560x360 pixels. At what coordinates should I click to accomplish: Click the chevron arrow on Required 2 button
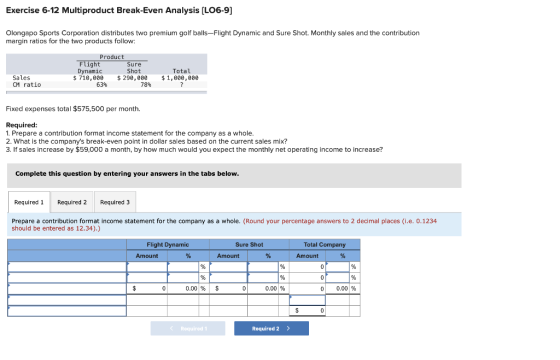pos(288,328)
